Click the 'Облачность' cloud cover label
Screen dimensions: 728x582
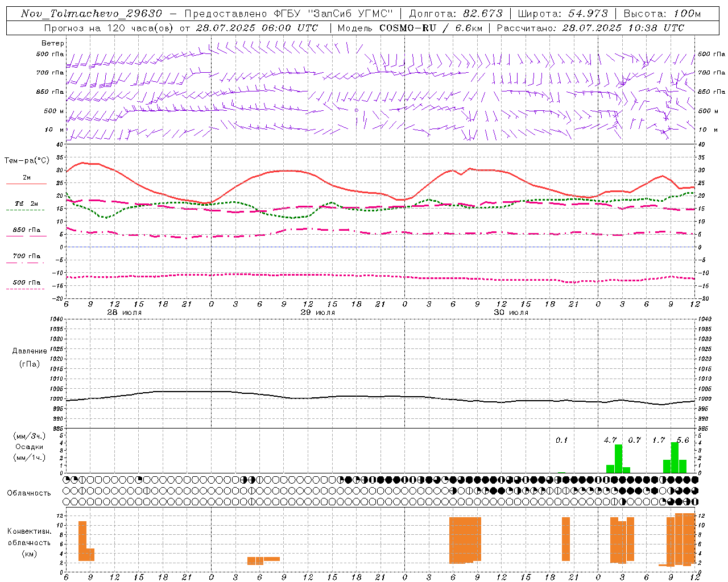point(29,493)
